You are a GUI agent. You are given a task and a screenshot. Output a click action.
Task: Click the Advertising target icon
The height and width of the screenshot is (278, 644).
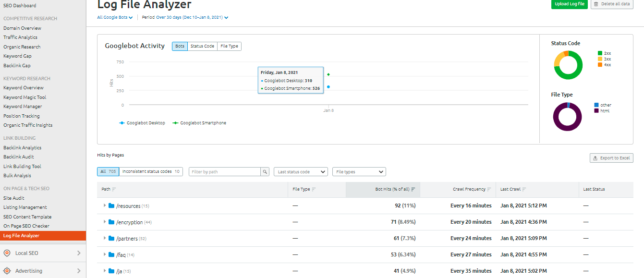(x=7, y=271)
